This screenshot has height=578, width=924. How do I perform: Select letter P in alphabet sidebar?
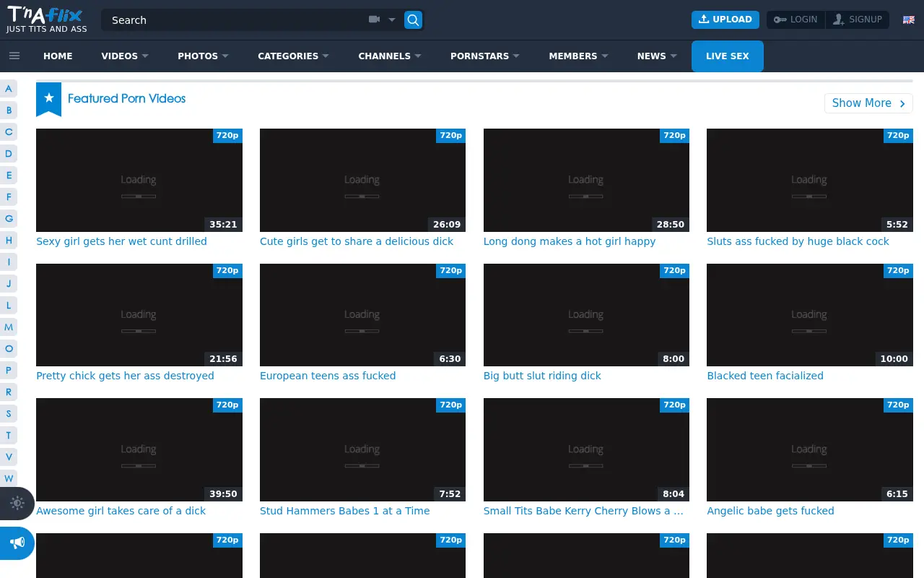pos(9,371)
